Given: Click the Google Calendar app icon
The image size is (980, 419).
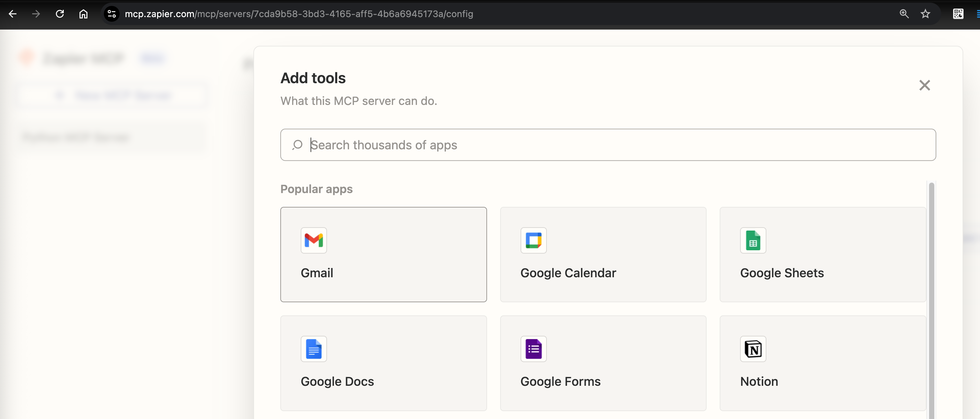Looking at the screenshot, I should [x=533, y=240].
